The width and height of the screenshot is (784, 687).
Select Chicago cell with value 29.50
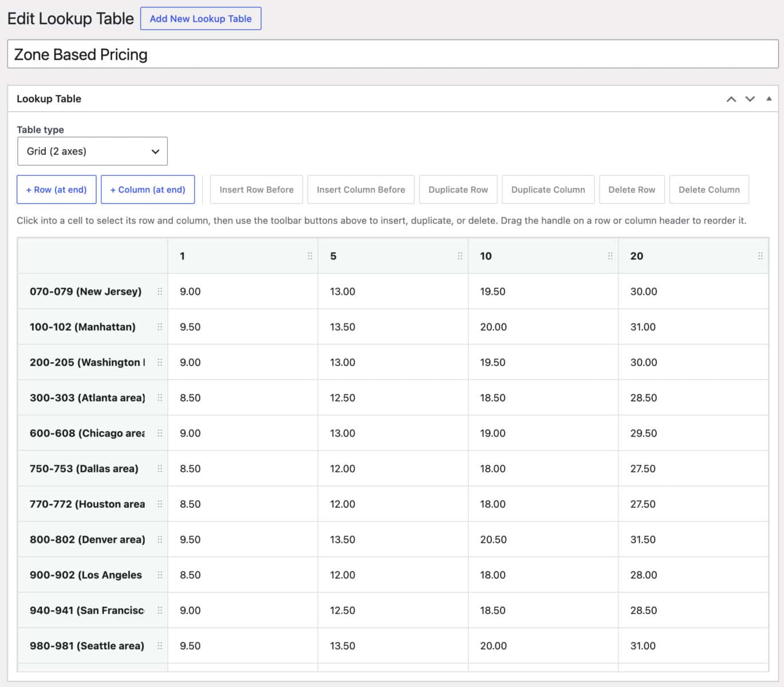pos(693,433)
